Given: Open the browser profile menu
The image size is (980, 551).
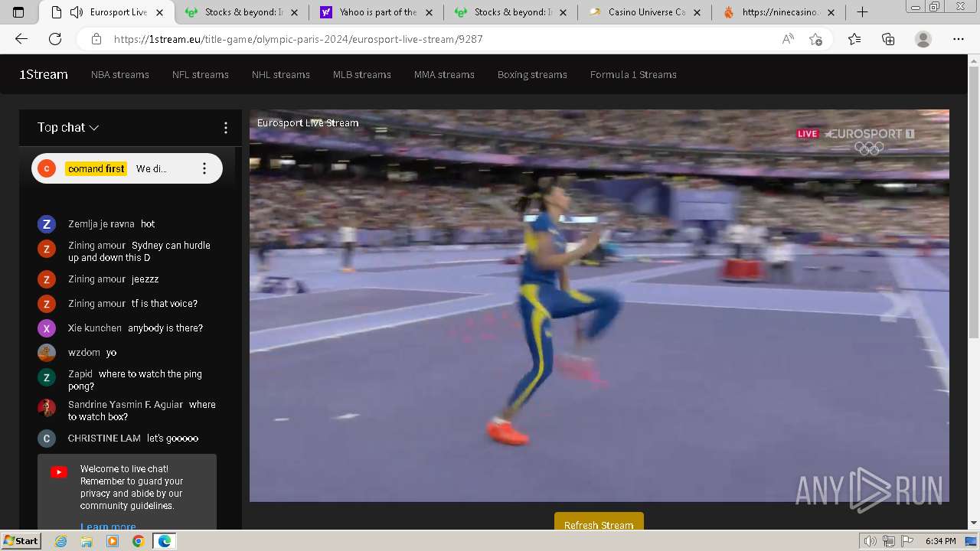Looking at the screenshot, I should point(923,39).
